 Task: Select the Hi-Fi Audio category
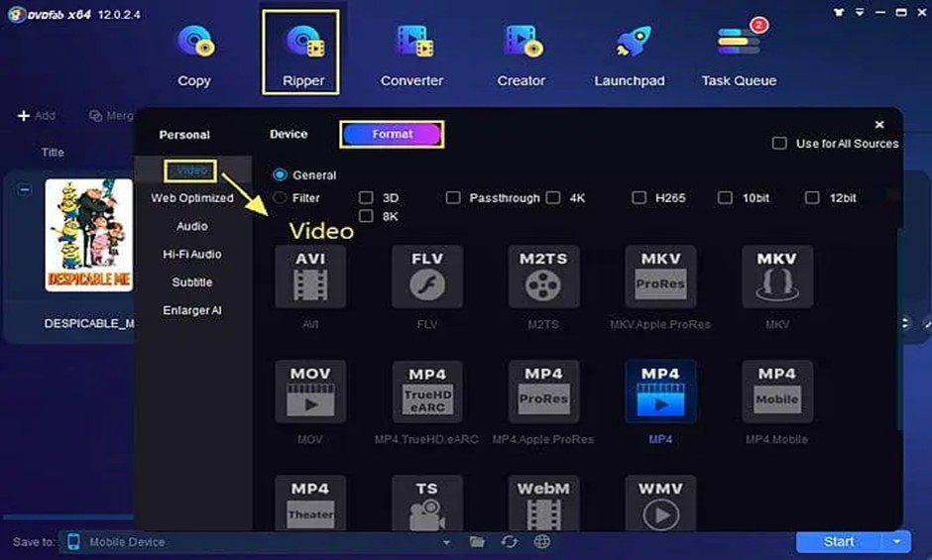tap(192, 254)
